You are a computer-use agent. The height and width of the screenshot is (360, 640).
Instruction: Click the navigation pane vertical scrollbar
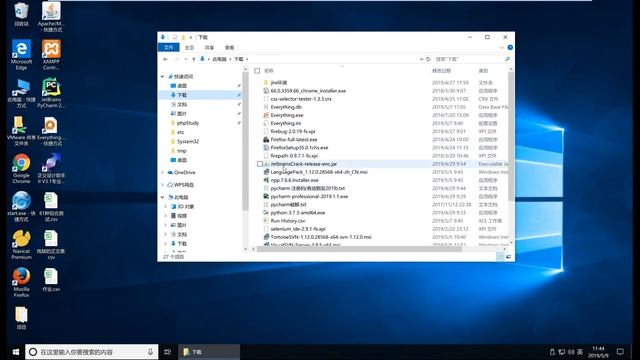point(245,142)
